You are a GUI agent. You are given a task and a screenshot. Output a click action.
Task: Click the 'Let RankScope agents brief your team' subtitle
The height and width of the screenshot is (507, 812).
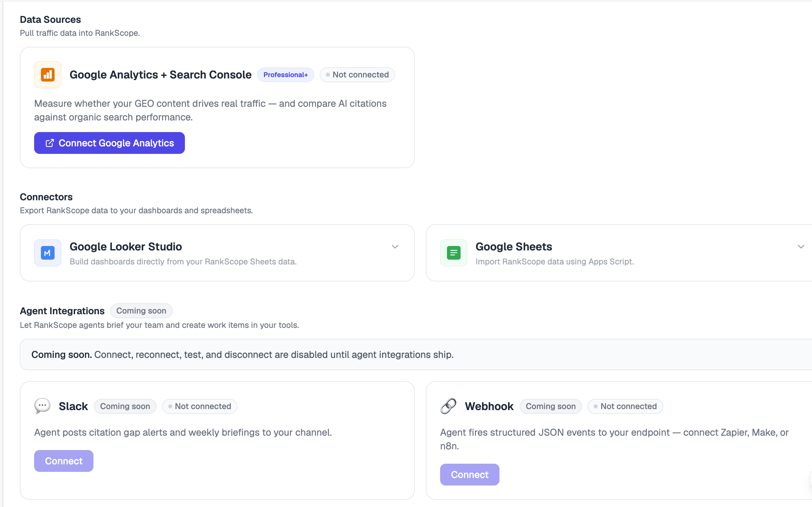click(x=159, y=325)
